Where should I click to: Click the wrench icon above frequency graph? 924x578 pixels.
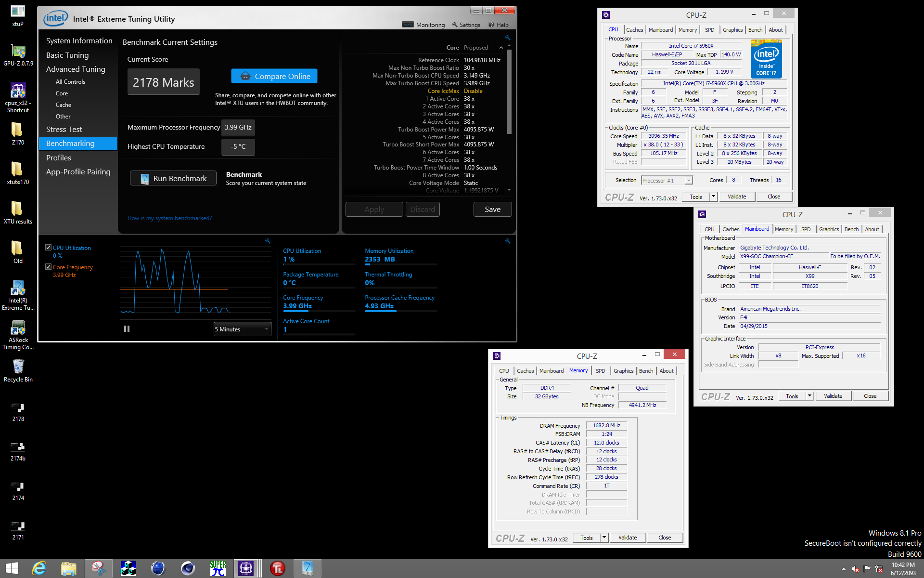pyautogui.click(x=268, y=241)
